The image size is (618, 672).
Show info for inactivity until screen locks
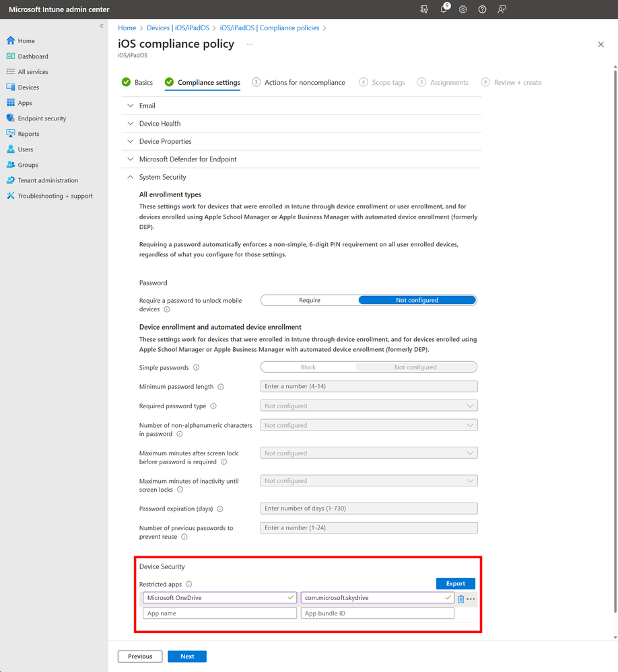[x=180, y=490]
